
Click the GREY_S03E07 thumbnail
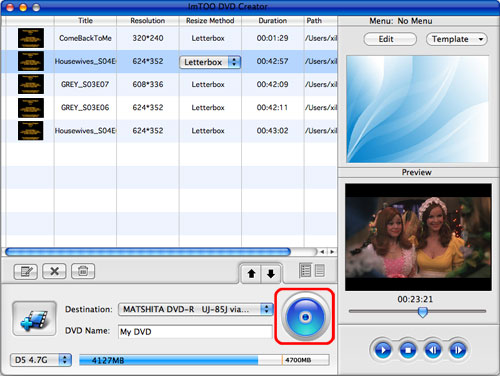click(x=31, y=84)
